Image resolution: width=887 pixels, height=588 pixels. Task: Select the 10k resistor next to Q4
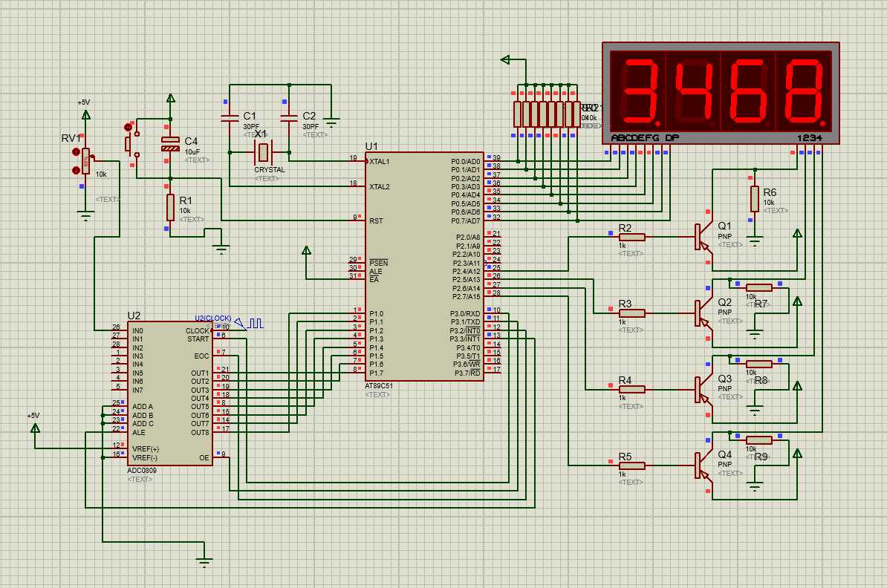pos(758,440)
